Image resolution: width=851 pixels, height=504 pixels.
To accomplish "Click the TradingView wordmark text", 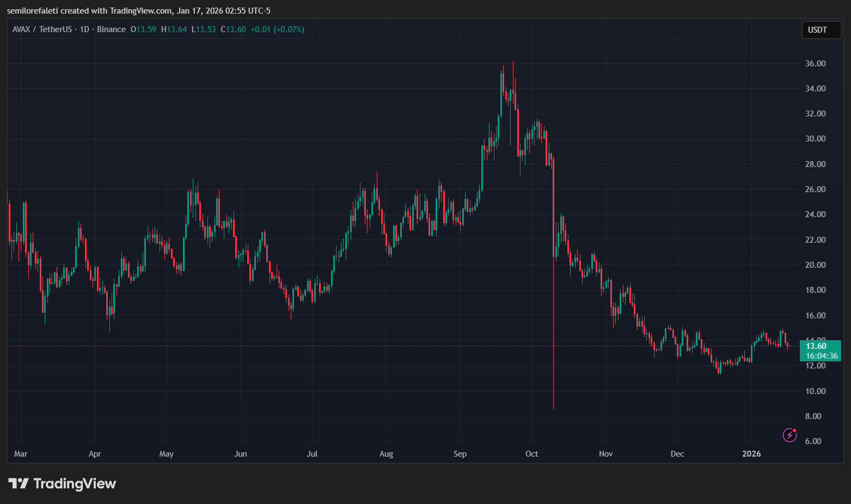I will (75, 483).
